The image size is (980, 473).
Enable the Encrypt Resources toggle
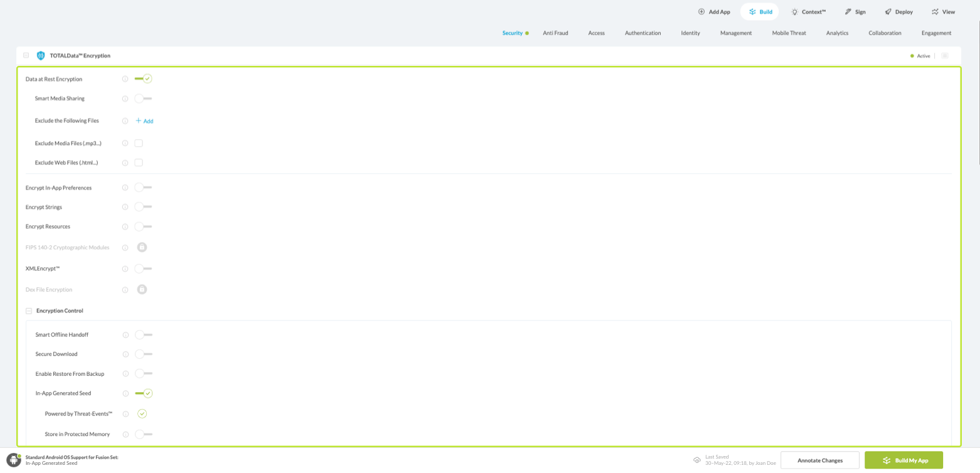(x=144, y=226)
